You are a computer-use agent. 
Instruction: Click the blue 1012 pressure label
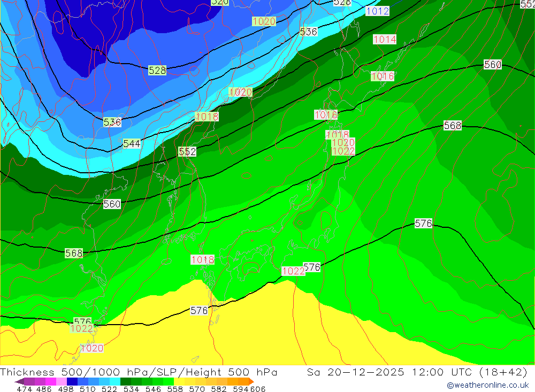tap(377, 11)
